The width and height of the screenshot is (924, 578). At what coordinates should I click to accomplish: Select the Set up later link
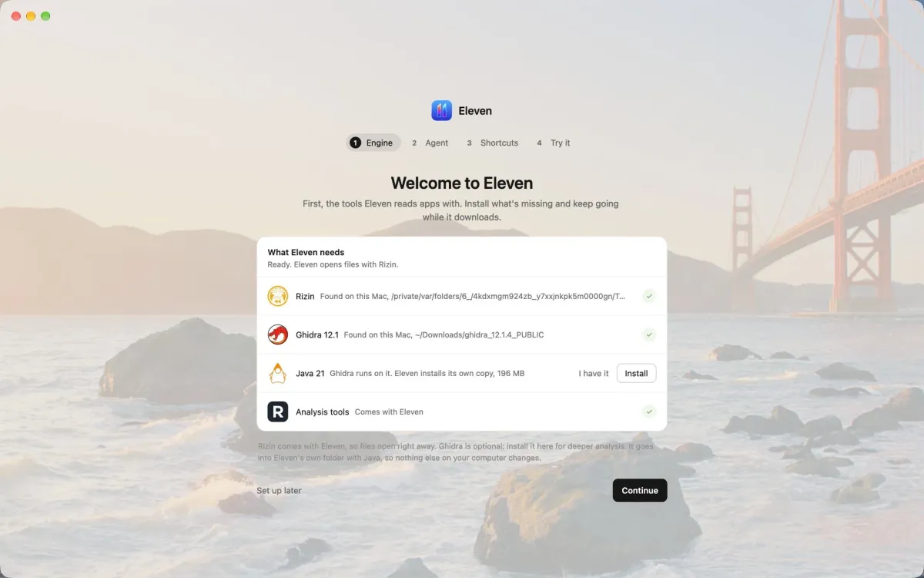pyautogui.click(x=279, y=490)
